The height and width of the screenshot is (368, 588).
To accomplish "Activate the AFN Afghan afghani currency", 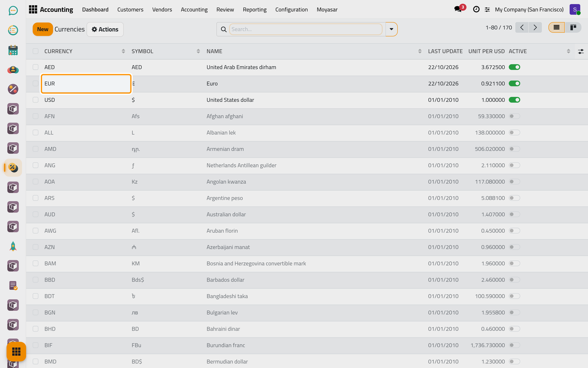I will 514,116.
